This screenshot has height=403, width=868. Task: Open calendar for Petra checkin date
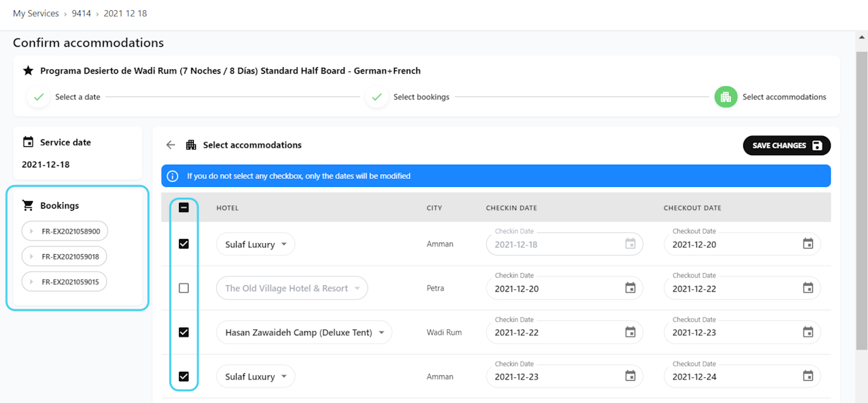click(x=630, y=288)
